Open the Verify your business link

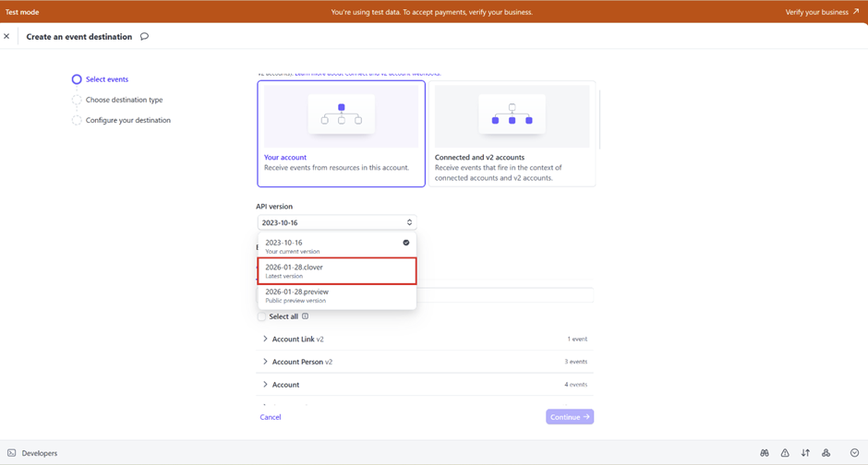[822, 12]
